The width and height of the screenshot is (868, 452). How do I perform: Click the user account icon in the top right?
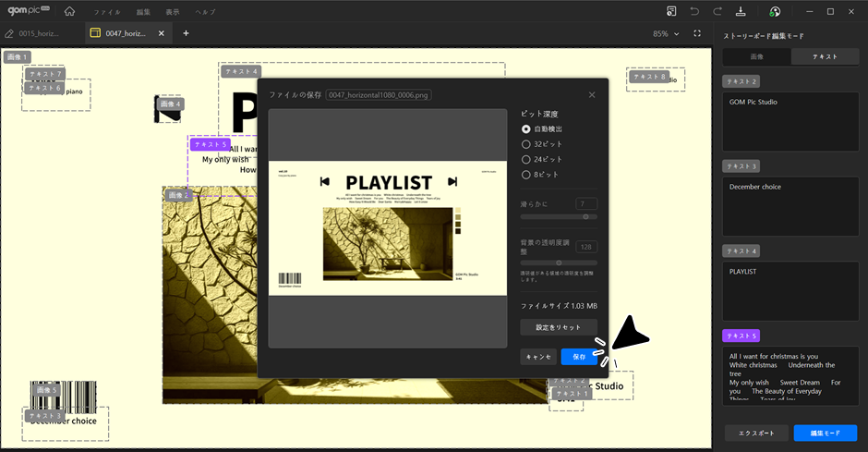(x=775, y=11)
